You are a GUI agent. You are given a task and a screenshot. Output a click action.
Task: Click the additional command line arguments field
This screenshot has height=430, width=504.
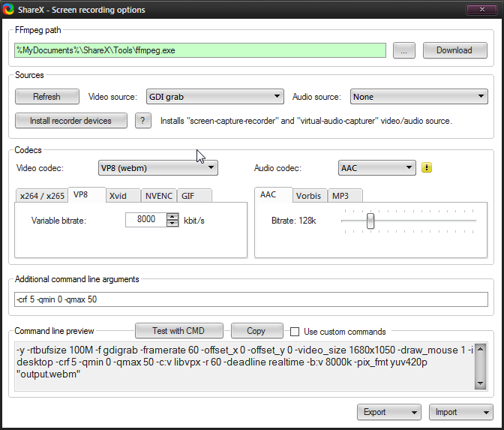(x=251, y=299)
